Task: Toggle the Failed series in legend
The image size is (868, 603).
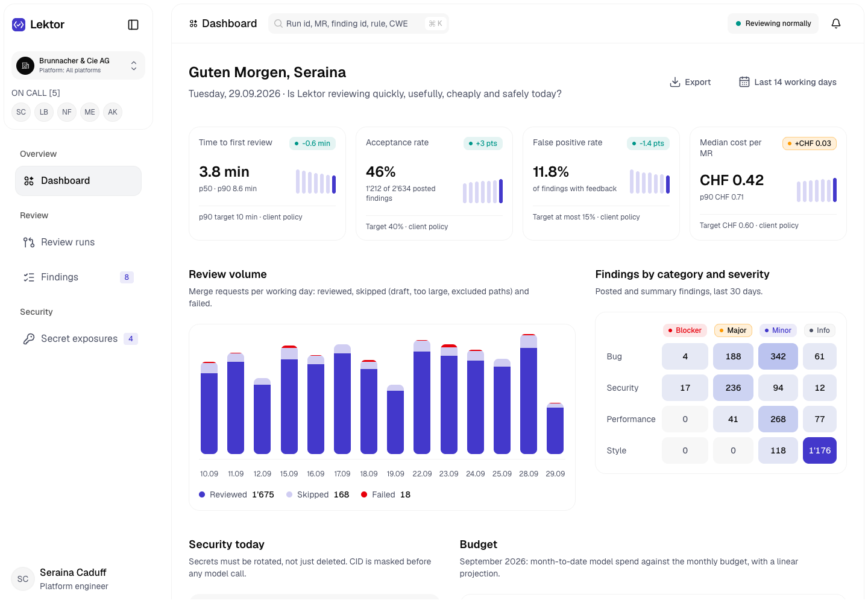Action: tap(386, 494)
